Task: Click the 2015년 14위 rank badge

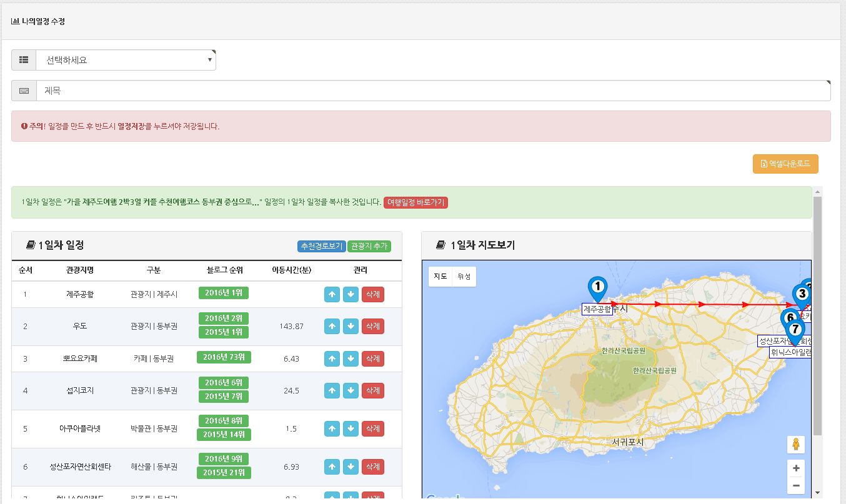Action: point(224,435)
